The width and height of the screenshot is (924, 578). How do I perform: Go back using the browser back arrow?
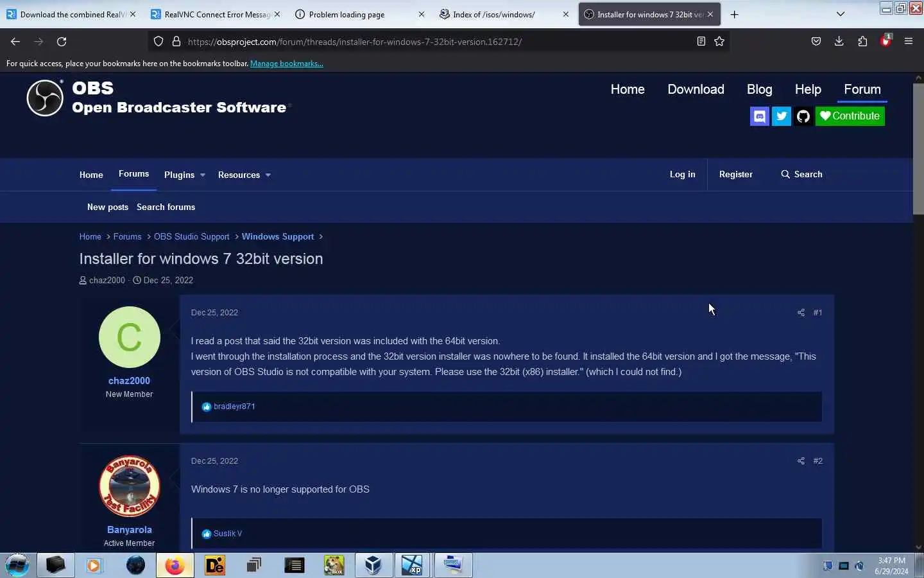(15, 41)
